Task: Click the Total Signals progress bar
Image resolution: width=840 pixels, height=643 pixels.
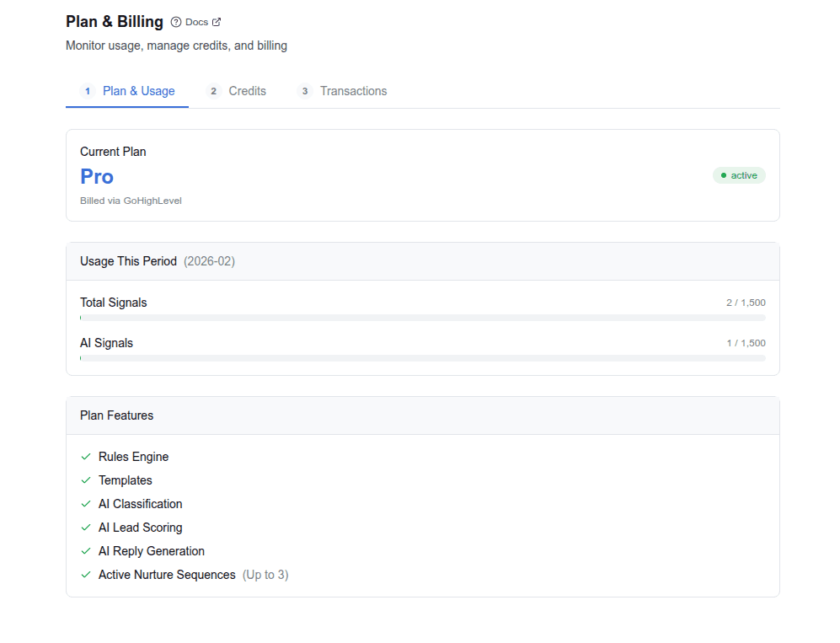Action: click(422, 318)
